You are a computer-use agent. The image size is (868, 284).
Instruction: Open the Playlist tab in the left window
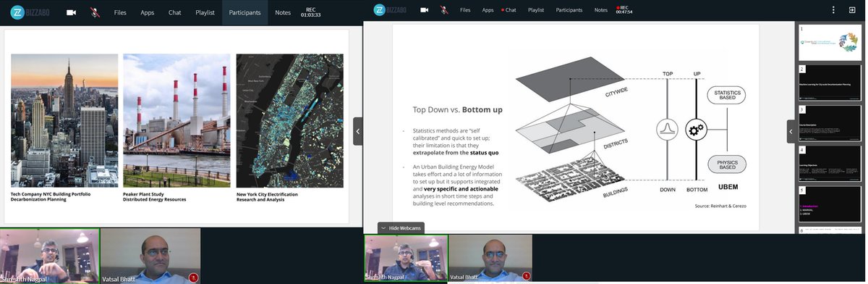(x=205, y=12)
